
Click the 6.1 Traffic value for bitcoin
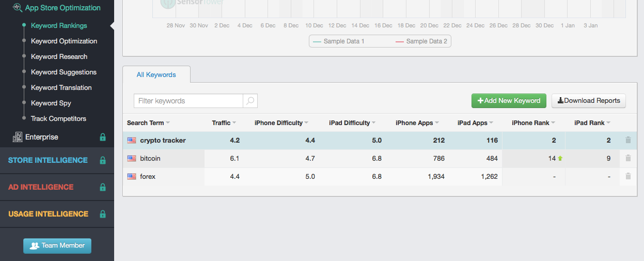point(234,159)
